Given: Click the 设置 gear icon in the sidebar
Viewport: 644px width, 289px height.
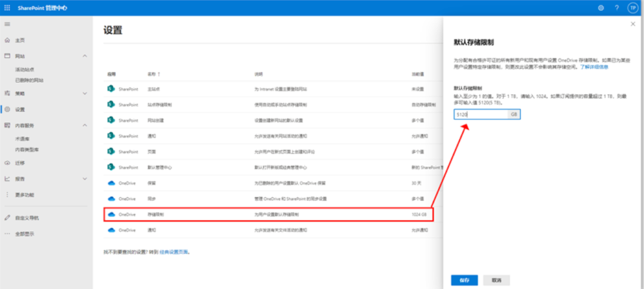Looking at the screenshot, I should pos(7,109).
